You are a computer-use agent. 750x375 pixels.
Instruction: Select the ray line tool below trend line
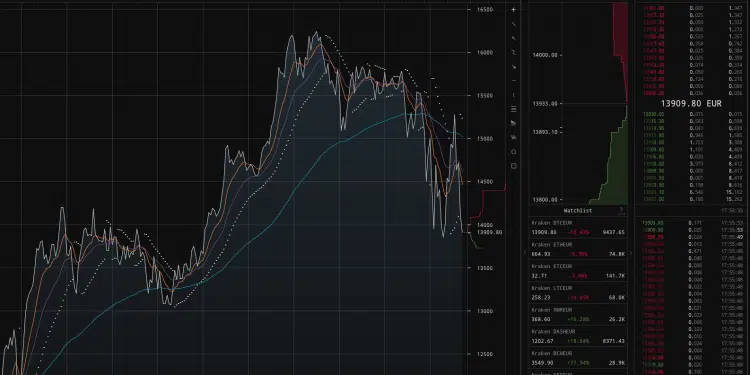[514, 38]
